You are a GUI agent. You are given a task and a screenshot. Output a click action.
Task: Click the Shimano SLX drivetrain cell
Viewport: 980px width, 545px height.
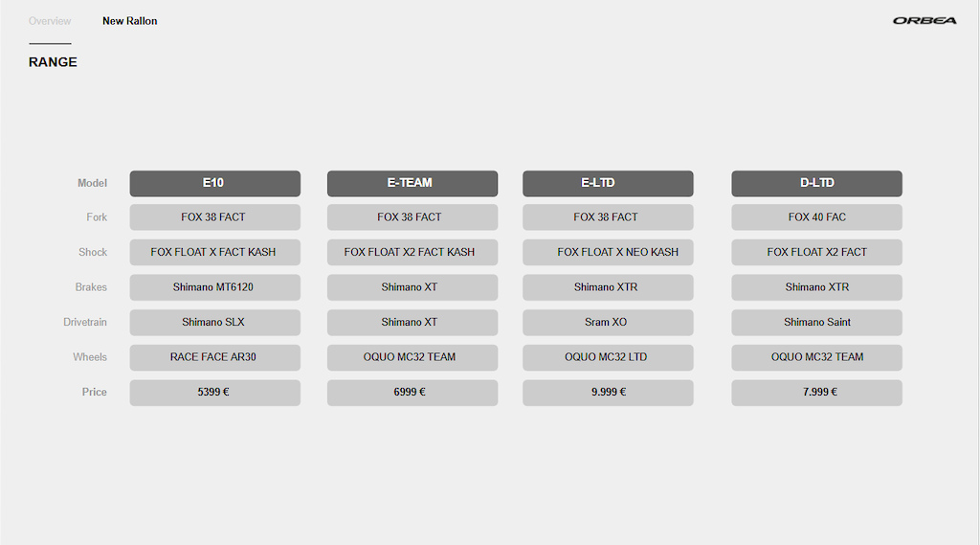click(x=215, y=322)
